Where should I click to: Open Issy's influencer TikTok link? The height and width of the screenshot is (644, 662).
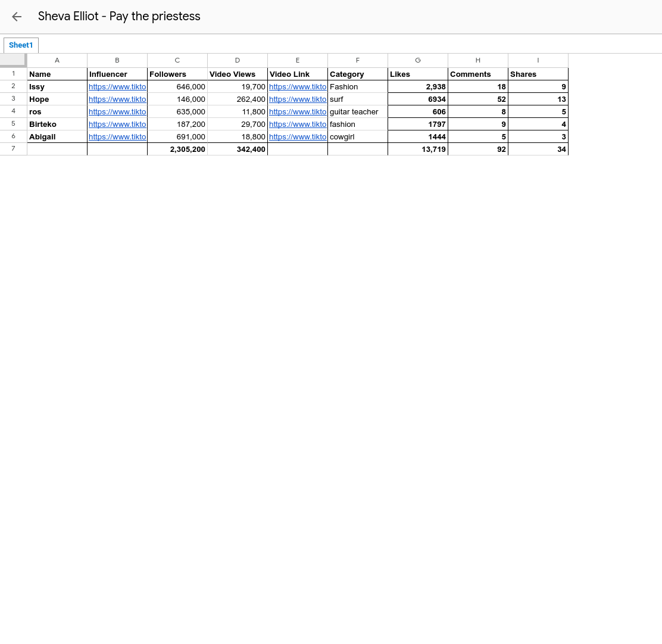click(x=117, y=86)
